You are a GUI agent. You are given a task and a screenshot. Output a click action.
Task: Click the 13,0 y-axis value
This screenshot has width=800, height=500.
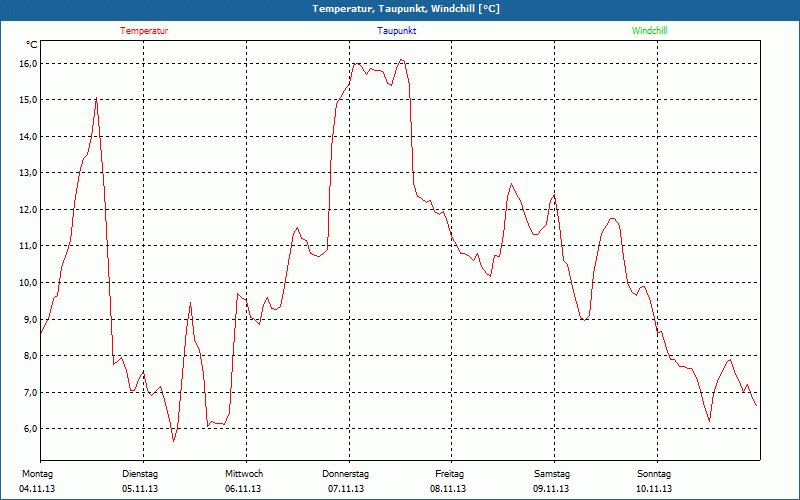[x=29, y=172]
